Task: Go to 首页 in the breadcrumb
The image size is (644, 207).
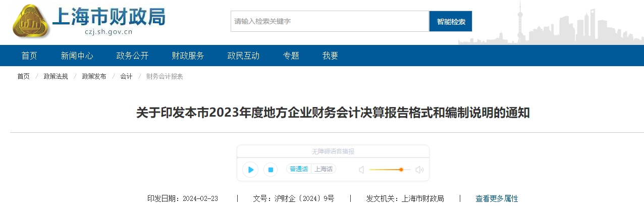Action: pos(23,76)
